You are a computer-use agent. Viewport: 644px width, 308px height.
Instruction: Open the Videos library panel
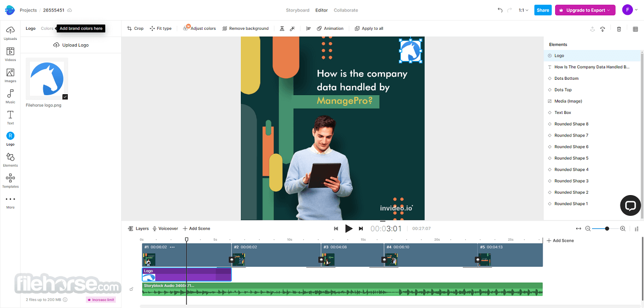tap(10, 54)
